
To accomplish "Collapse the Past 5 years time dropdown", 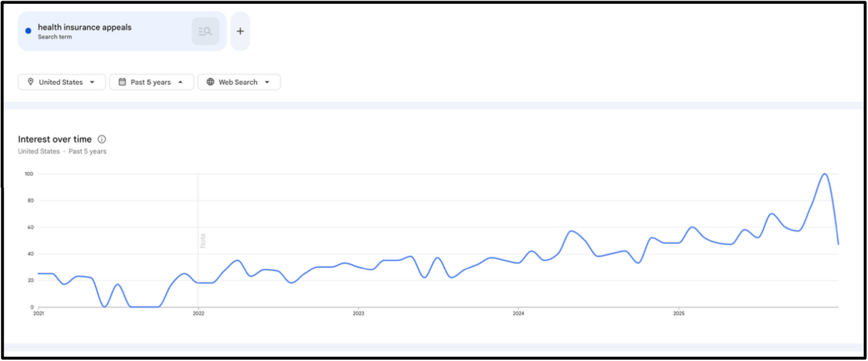I will tap(151, 81).
